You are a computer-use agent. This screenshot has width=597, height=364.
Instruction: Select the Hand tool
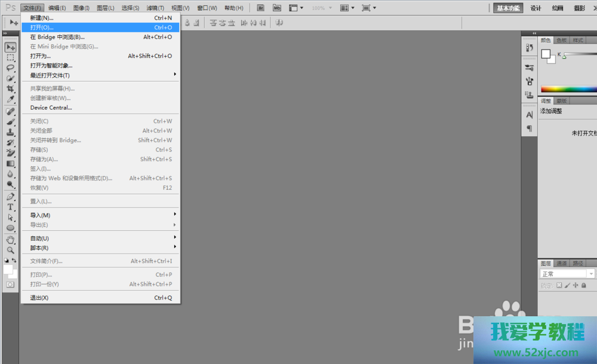pos(10,239)
